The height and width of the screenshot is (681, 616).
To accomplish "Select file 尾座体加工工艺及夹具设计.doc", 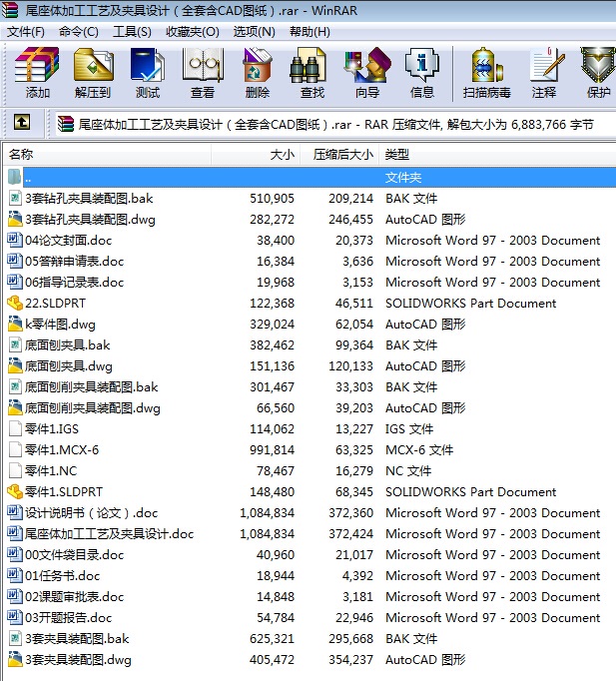I will (110, 533).
